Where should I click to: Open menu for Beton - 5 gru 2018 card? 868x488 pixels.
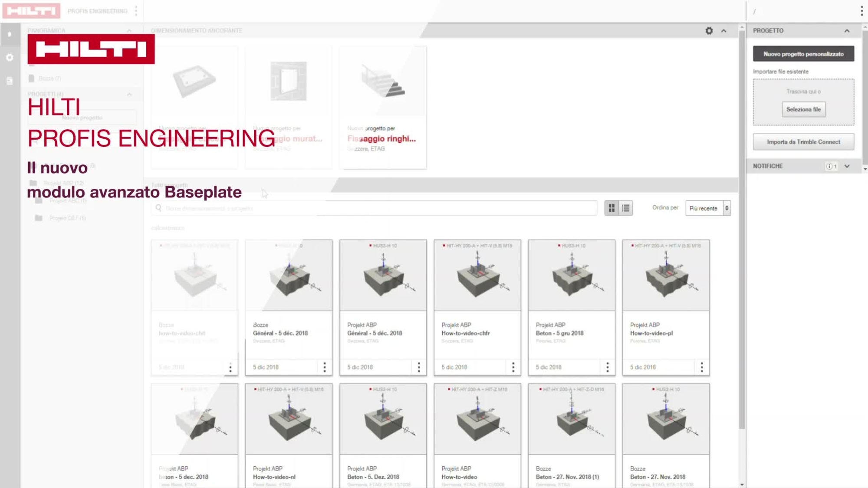pyautogui.click(x=607, y=367)
